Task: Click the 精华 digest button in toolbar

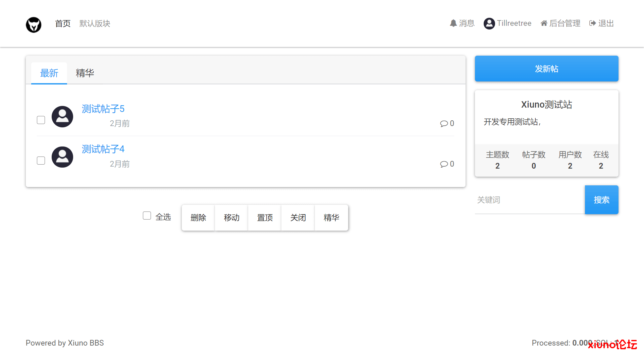Action: point(331,218)
